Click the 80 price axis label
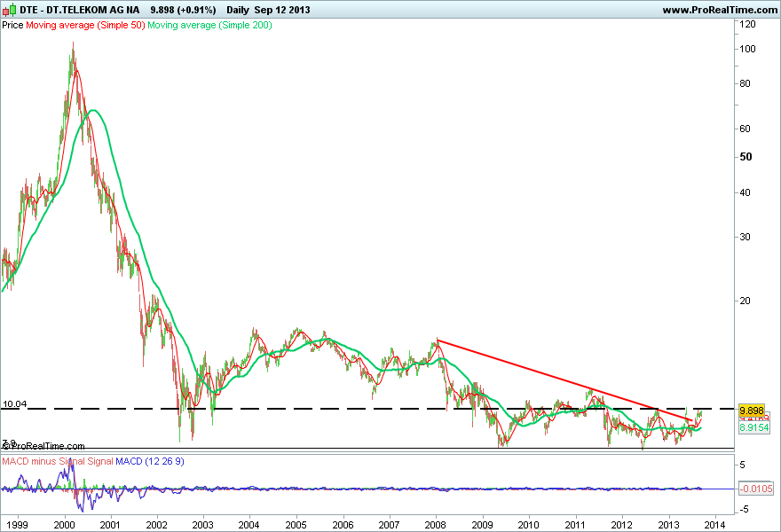This screenshot has width=781, height=532. [745, 83]
